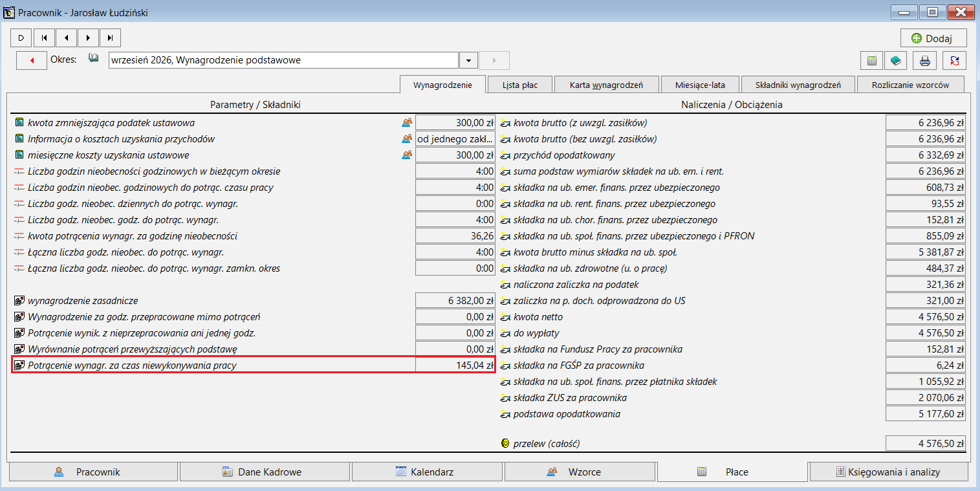Click the refresh icon with red arrows
The width and height of the screenshot is (980, 491).
(x=955, y=61)
